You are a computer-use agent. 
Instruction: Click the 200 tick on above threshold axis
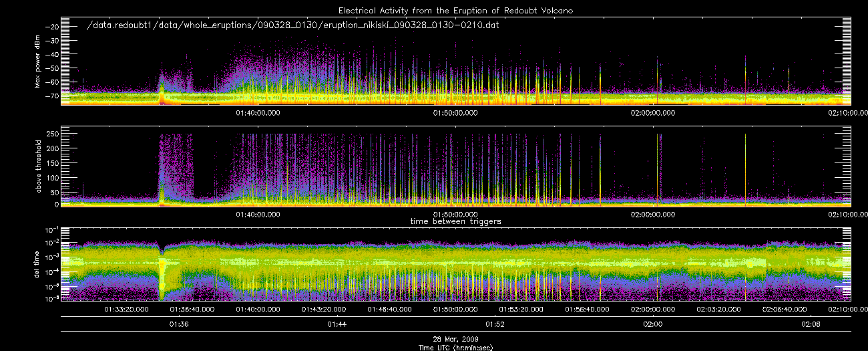(53, 148)
